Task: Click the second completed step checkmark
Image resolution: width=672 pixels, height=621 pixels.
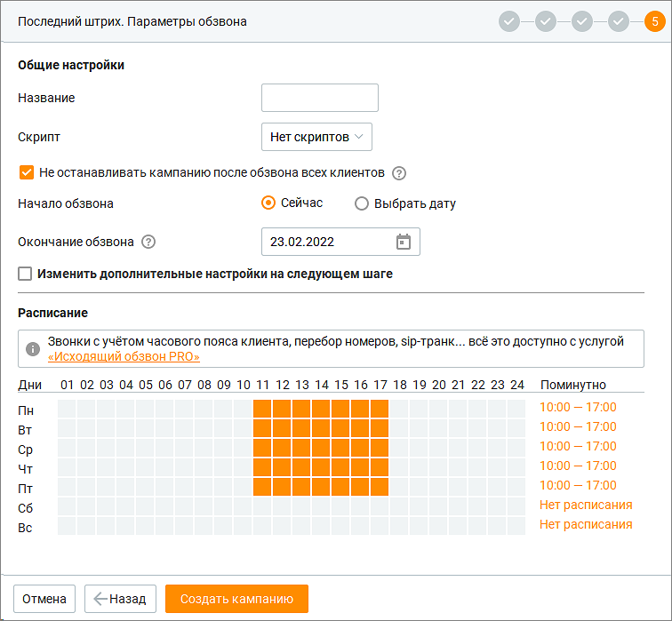Action: tap(546, 21)
